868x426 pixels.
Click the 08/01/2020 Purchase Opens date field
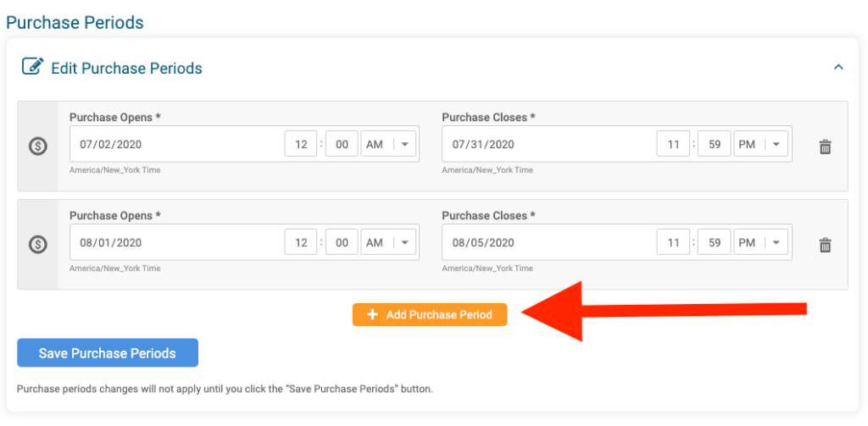176,242
